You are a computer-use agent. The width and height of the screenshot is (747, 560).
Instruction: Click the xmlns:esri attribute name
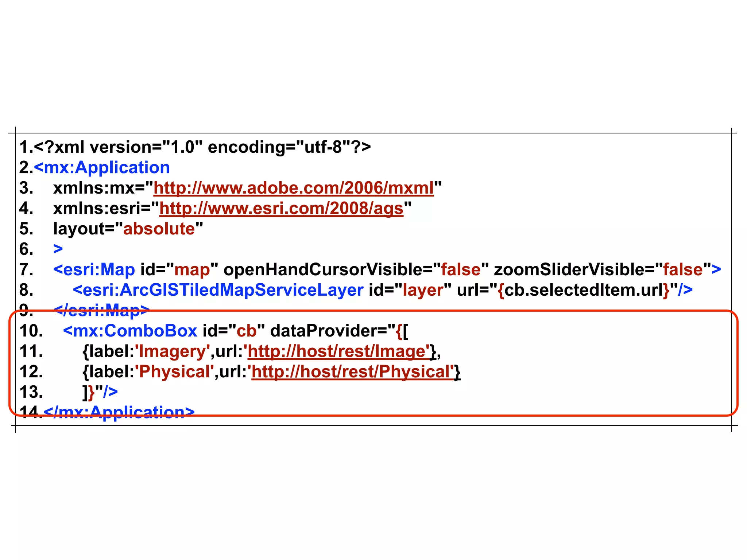tap(97, 209)
